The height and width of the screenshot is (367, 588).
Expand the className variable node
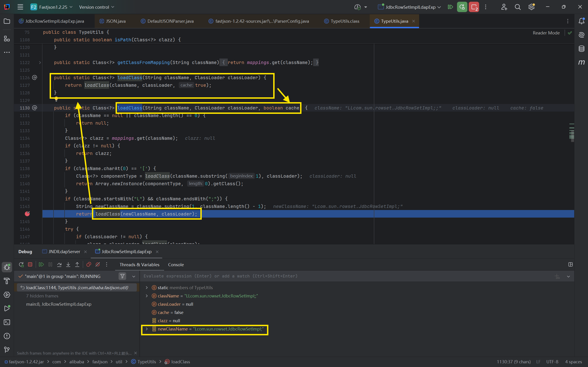(x=147, y=296)
